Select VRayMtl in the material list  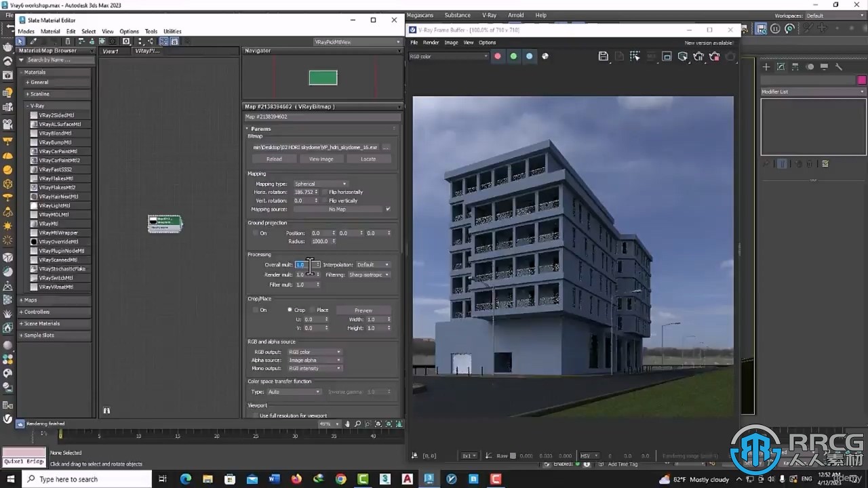click(48, 224)
